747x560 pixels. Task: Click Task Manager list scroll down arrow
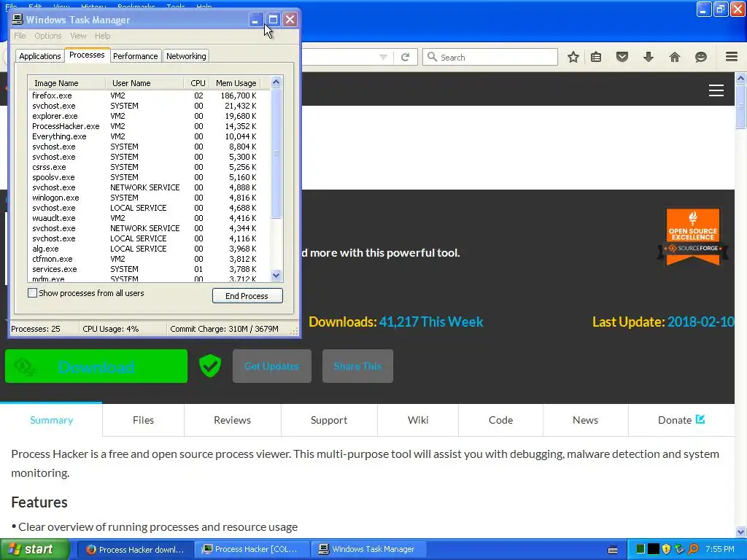click(276, 275)
